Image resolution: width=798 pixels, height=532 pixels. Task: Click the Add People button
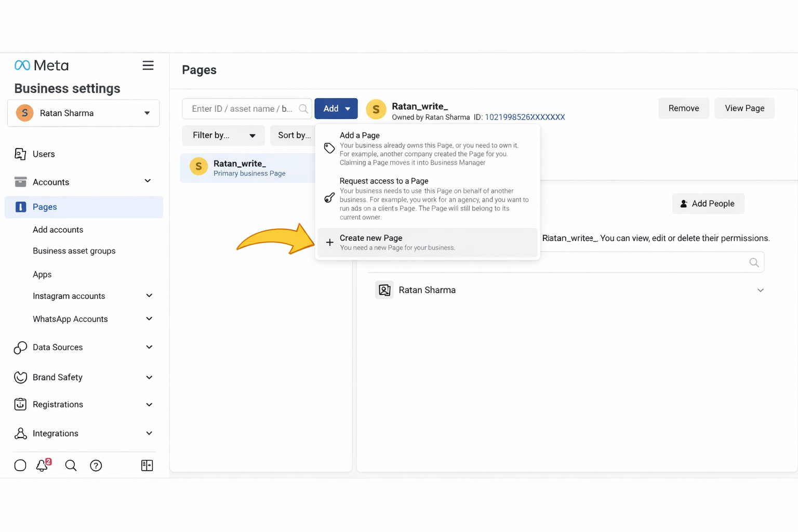(708, 204)
